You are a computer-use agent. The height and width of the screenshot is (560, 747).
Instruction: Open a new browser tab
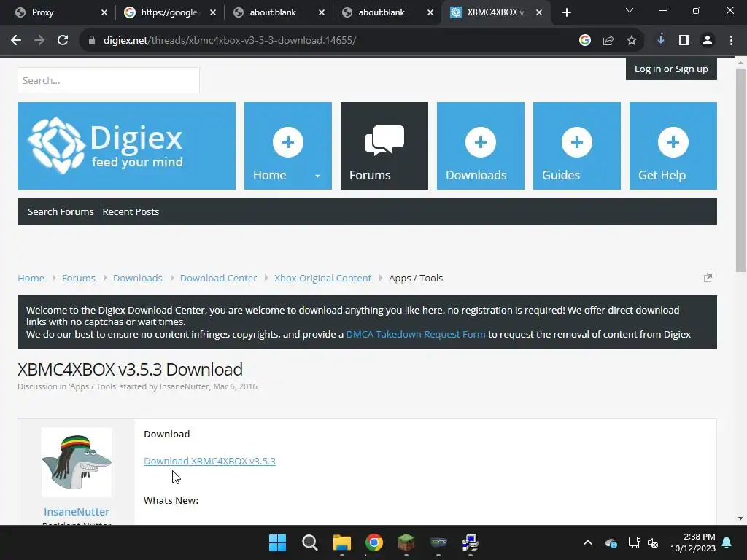[566, 12]
